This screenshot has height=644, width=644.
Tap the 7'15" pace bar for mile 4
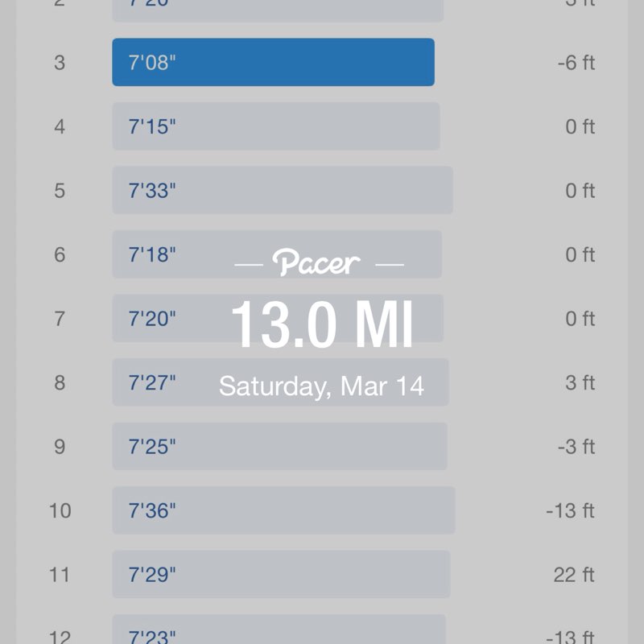pos(275,126)
